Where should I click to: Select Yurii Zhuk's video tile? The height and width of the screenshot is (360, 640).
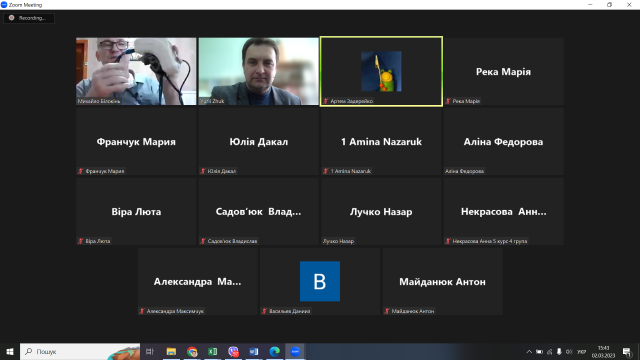pos(259,71)
